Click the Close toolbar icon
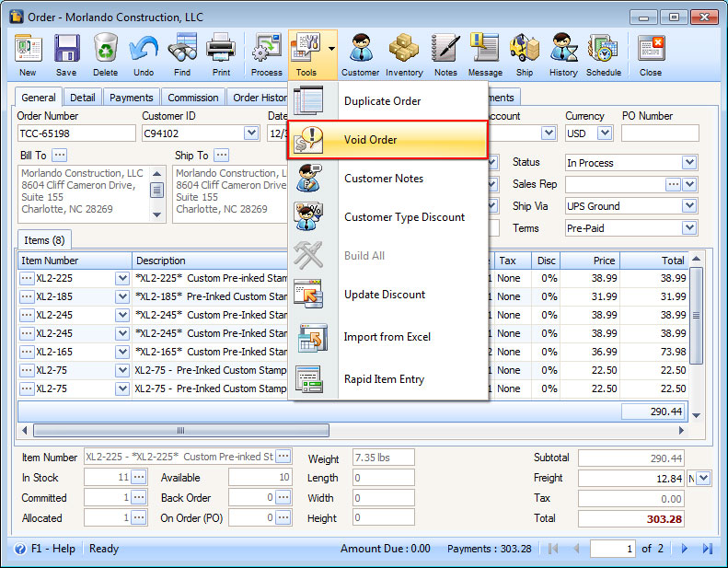The width and height of the screenshot is (728, 568). click(x=651, y=54)
